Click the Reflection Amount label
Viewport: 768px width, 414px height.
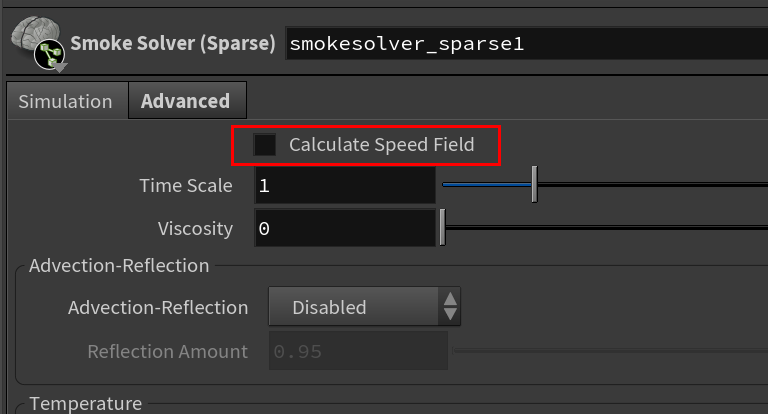click(x=168, y=352)
